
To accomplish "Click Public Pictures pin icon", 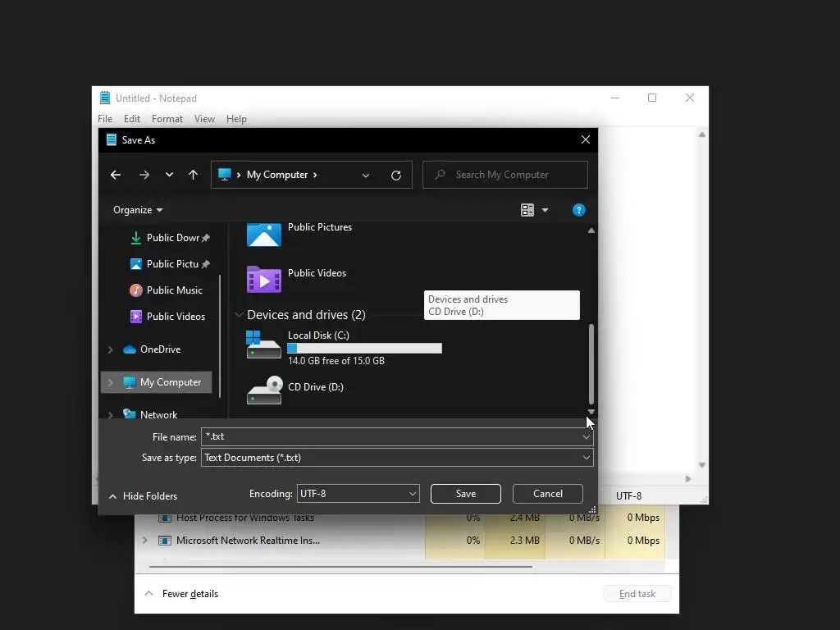I will [x=206, y=264].
